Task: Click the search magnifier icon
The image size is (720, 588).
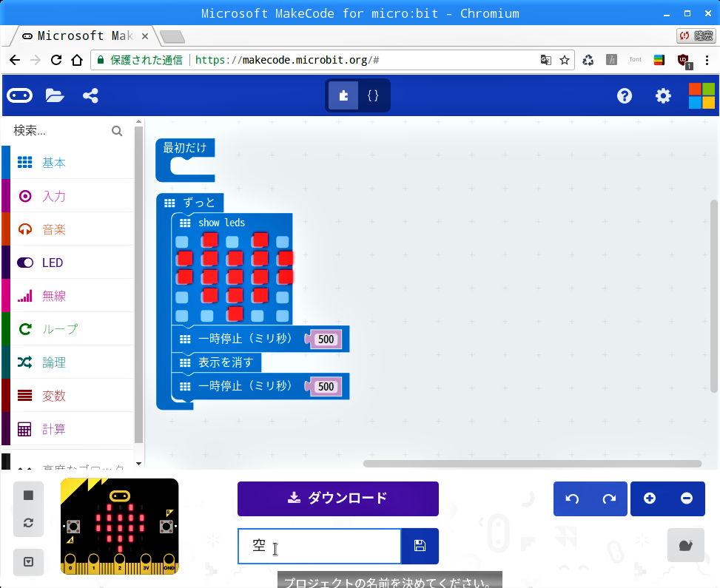Action: pos(117,131)
